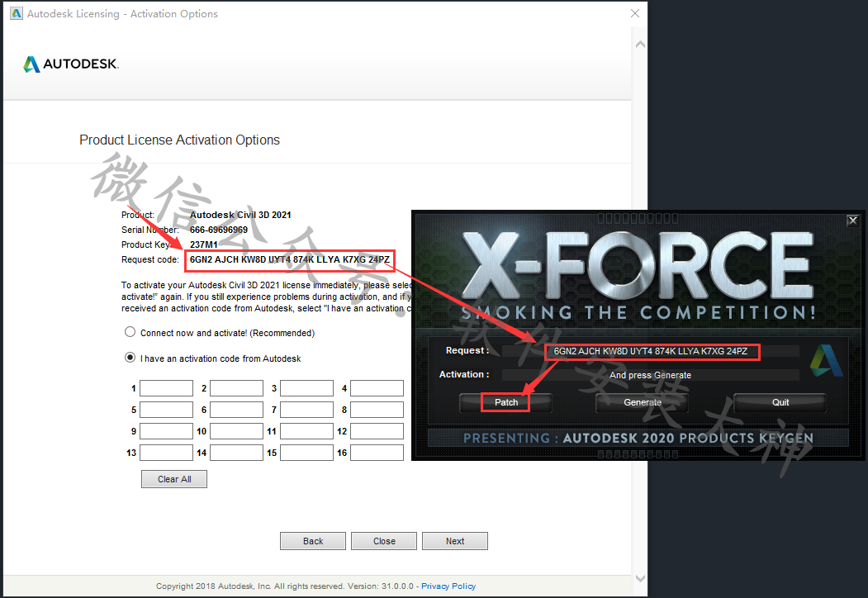
Task: Click the Close button beside Back
Action: [384, 541]
